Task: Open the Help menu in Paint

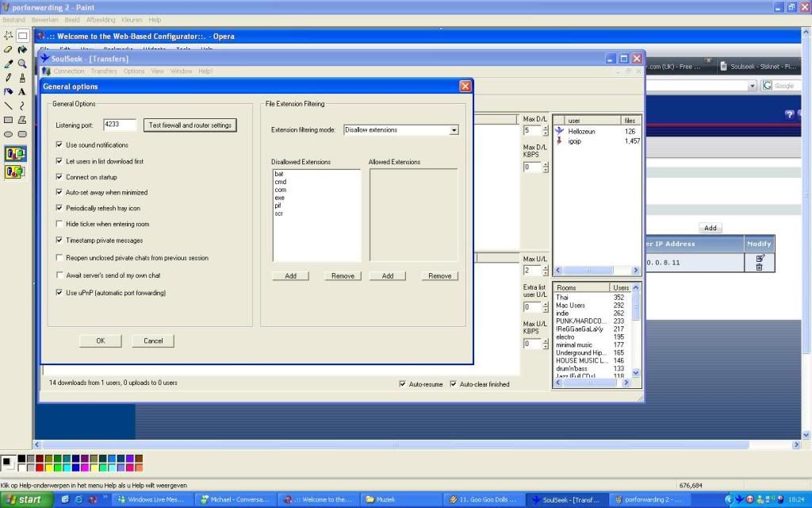Action: (x=155, y=20)
